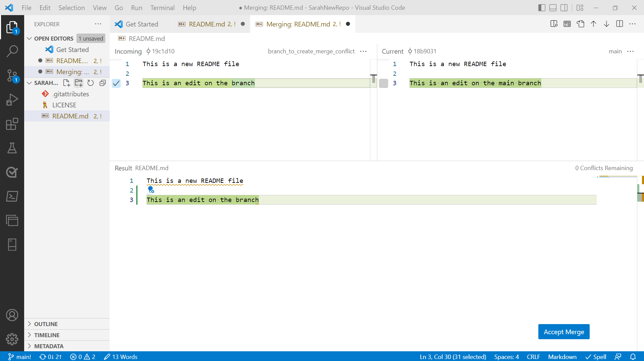Click the New File icon in Explorer
The width and height of the screenshot is (644, 361).
[66, 83]
